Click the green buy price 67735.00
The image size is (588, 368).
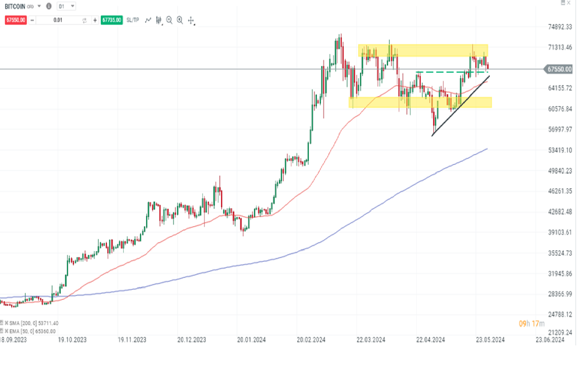coord(112,20)
